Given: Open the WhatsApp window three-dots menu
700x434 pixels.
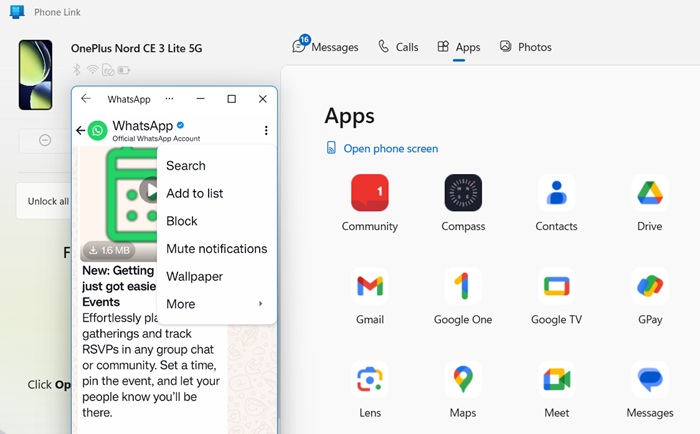Looking at the screenshot, I should point(169,99).
